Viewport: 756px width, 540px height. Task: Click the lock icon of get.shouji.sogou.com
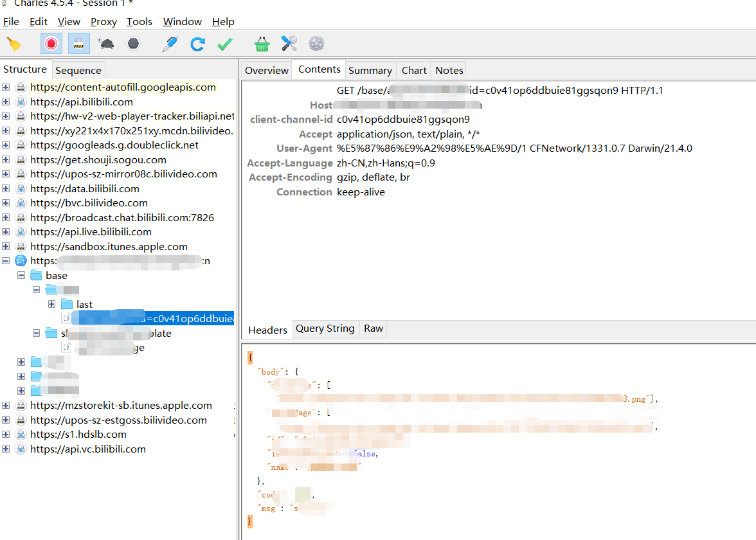pos(21,159)
